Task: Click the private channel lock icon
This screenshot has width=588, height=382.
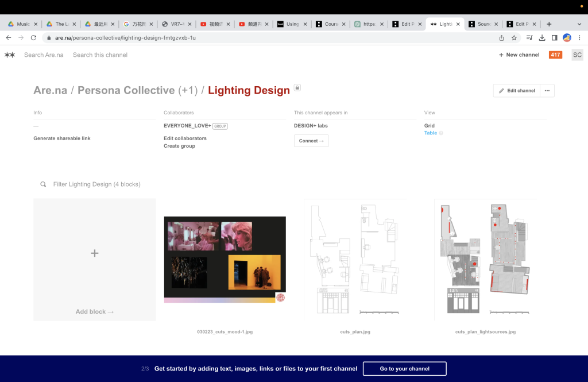Action: click(x=297, y=87)
